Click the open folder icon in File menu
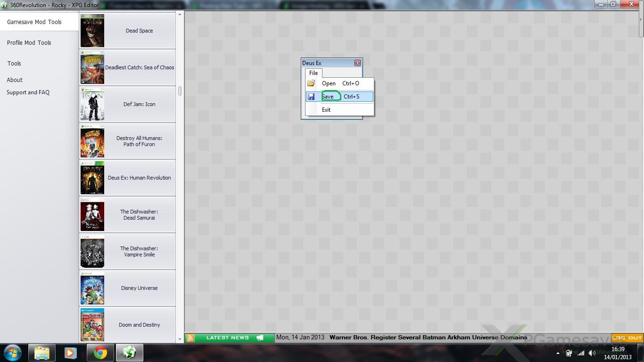644x362 pixels. pyautogui.click(x=311, y=83)
